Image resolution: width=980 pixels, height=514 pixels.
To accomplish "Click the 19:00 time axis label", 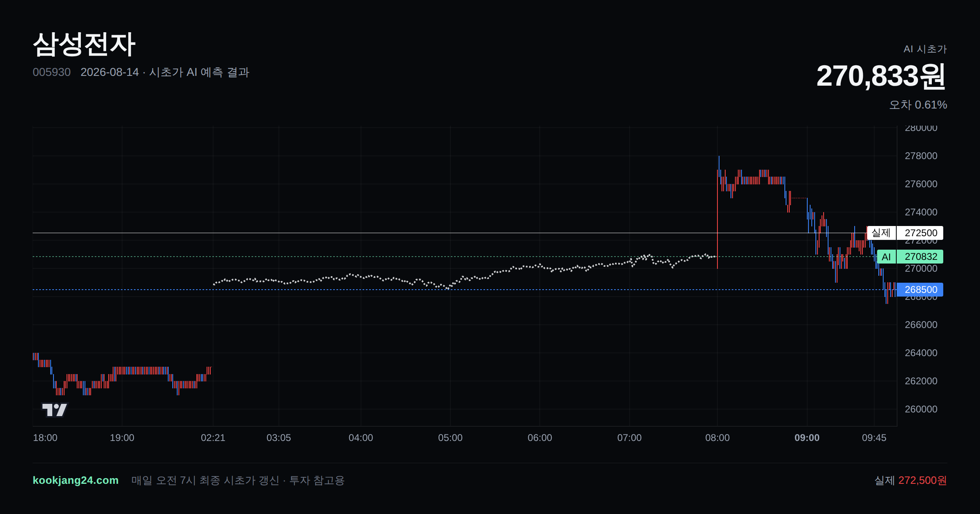I will point(122,438).
